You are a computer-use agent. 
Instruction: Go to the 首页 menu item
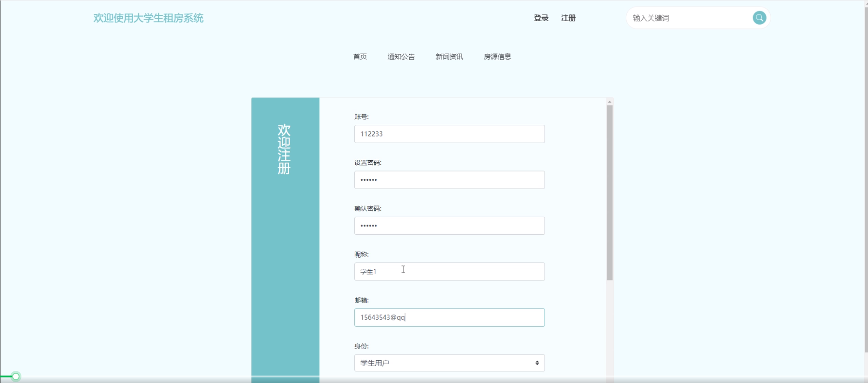(360, 56)
